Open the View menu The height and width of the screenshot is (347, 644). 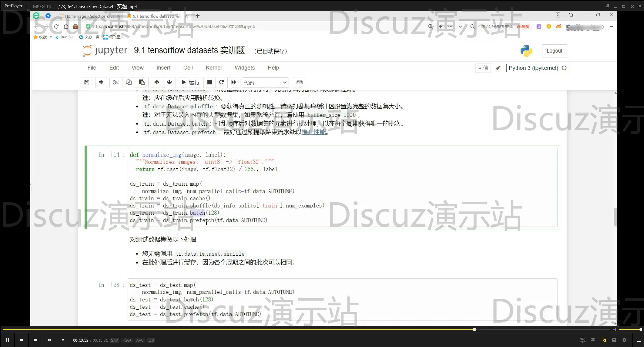tap(137, 68)
